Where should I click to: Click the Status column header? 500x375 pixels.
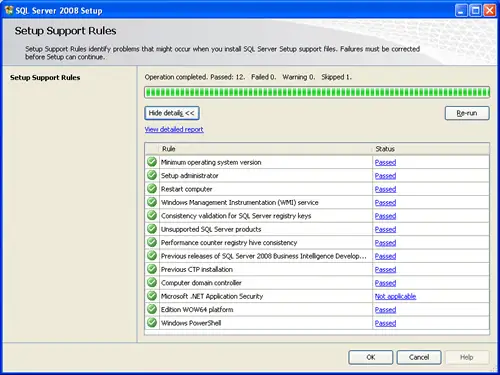pyautogui.click(x=431, y=149)
